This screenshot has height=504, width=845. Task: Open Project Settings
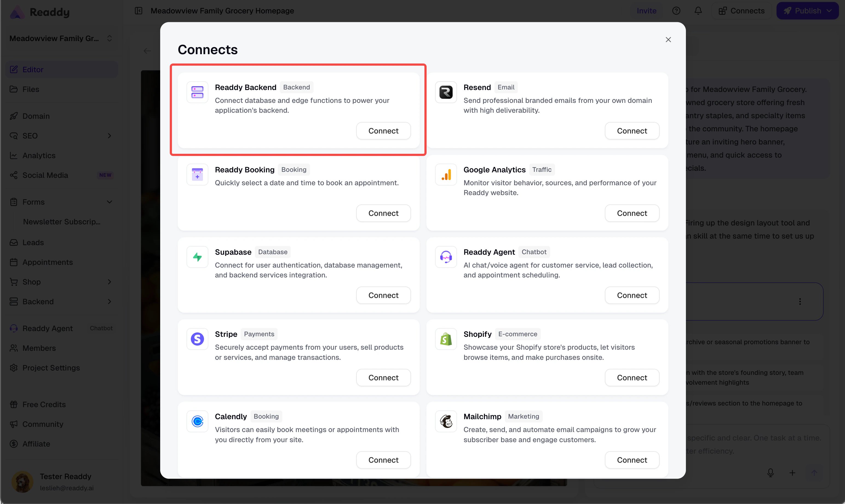(62, 368)
